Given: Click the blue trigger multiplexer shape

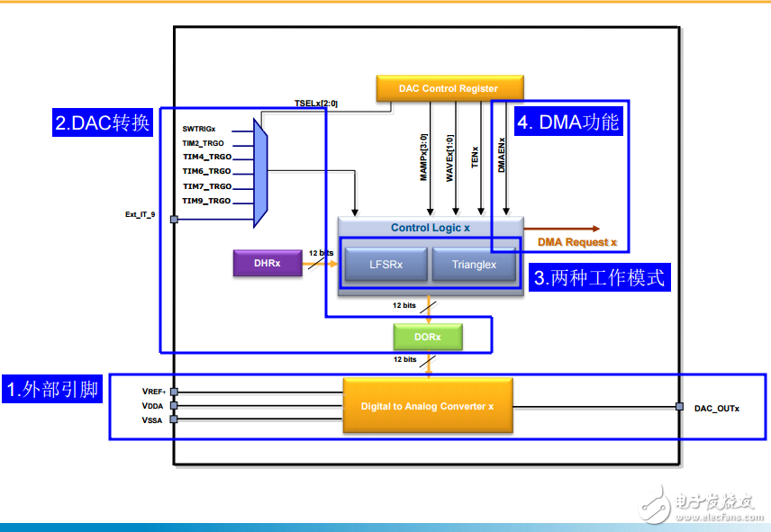Looking at the screenshot, I should 260,172.
